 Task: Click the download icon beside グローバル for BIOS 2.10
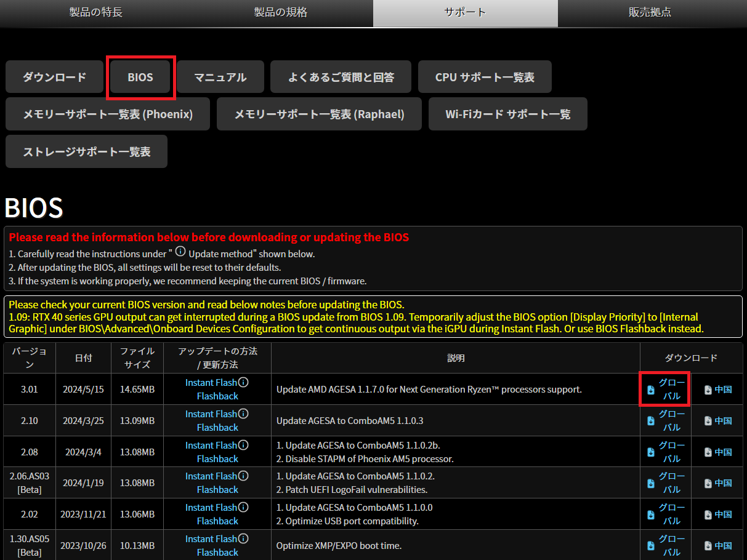click(x=651, y=421)
